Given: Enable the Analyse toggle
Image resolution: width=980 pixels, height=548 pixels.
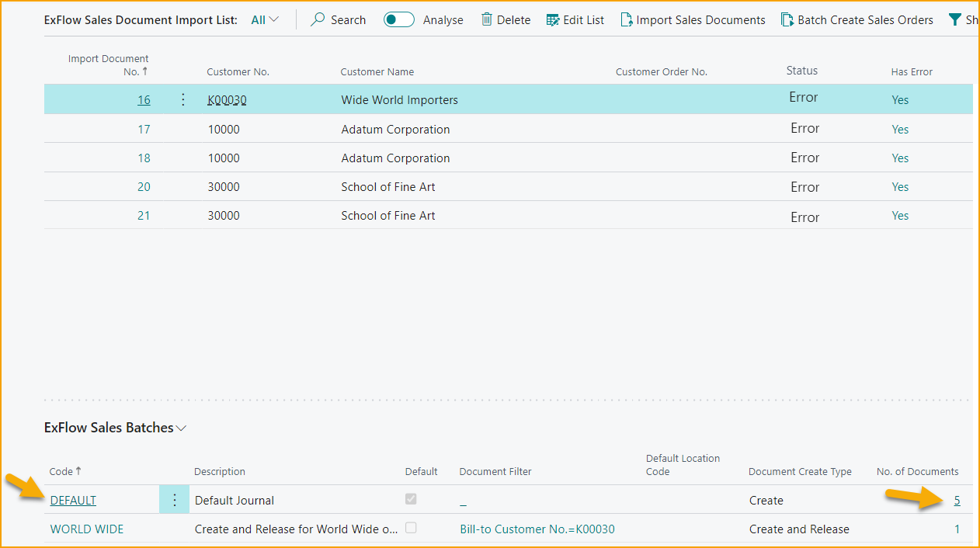Looking at the screenshot, I should pyautogui.click(x=398, y=19).
